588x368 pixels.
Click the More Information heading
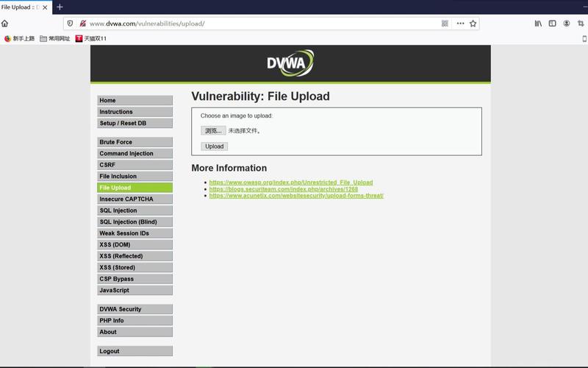pyautogui.click(x=229, y=168)
